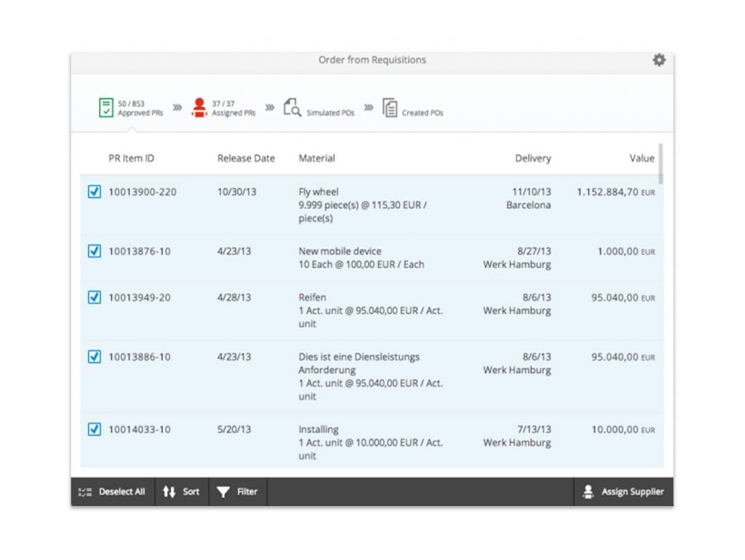Toggle the checkbox for Installing item 10014033-10
Image resolution: width=745 pixels, height=560 pixels.
click(x=94, y=429)
